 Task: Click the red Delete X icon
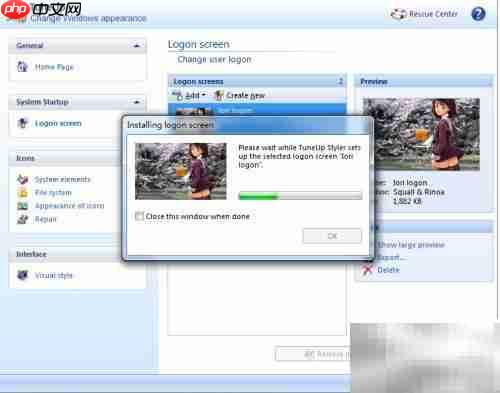[x=367, y=270]
